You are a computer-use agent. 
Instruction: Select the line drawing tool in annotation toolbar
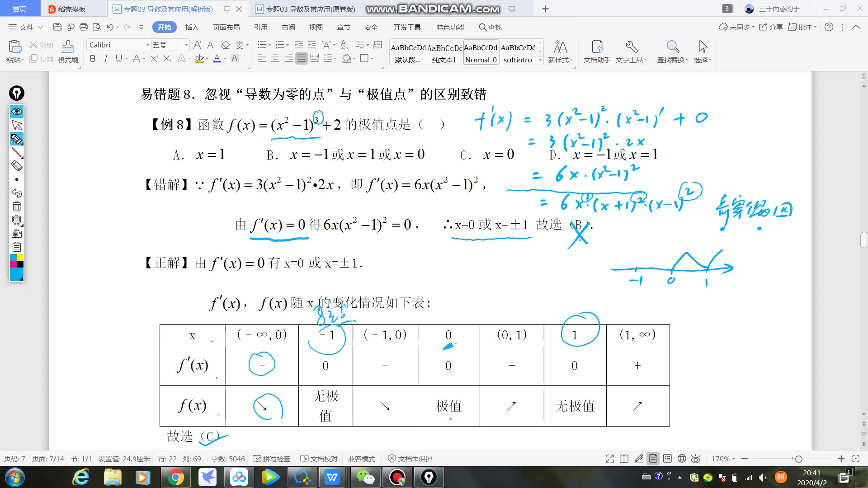[17, 153]
